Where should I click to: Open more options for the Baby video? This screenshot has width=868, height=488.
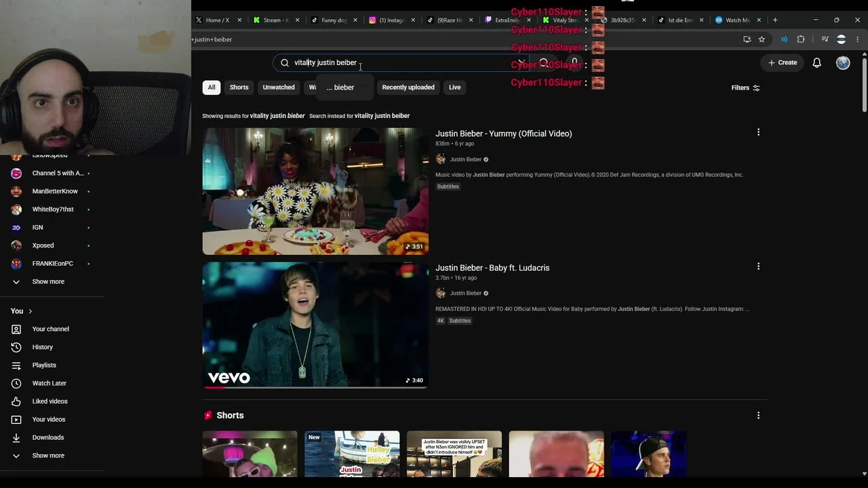758,267
